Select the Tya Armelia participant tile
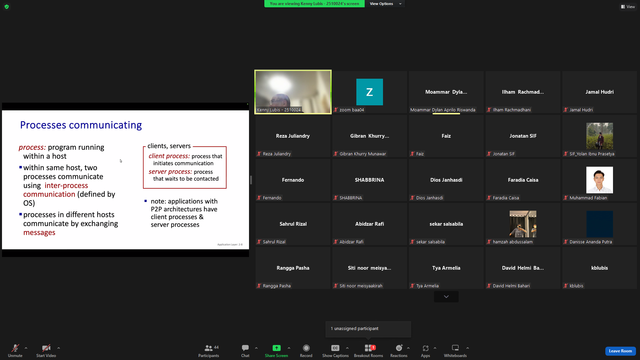Screen dimensions: 640x360 pyautogui.click(x=446, y=268)
